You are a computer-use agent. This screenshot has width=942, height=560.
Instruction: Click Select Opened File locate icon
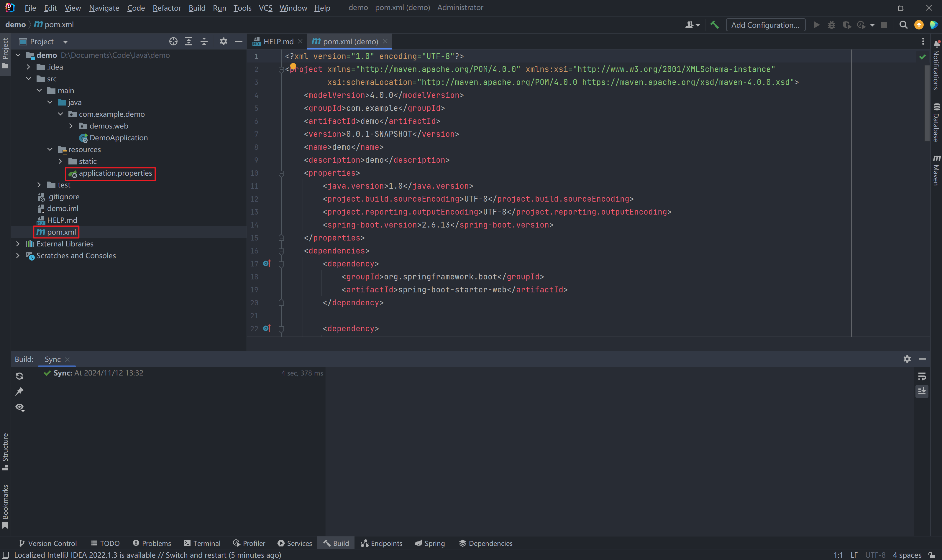pyautogui.click(x=173, y=42)
